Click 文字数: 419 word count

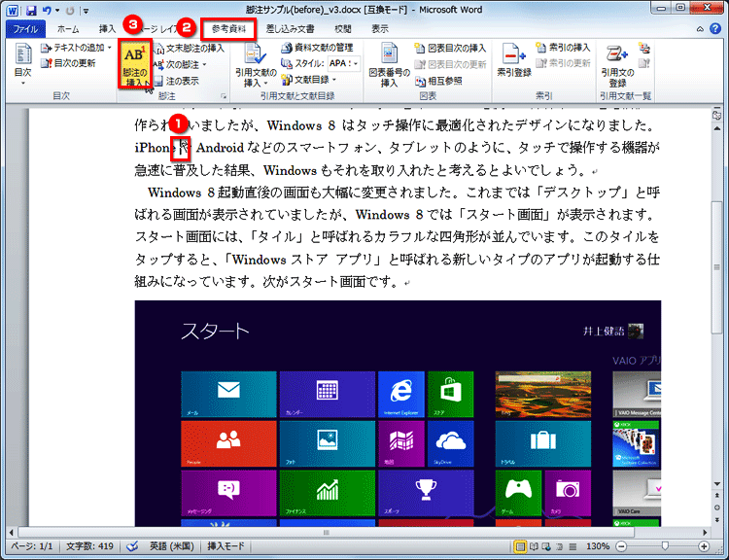(x=89, y=546)
